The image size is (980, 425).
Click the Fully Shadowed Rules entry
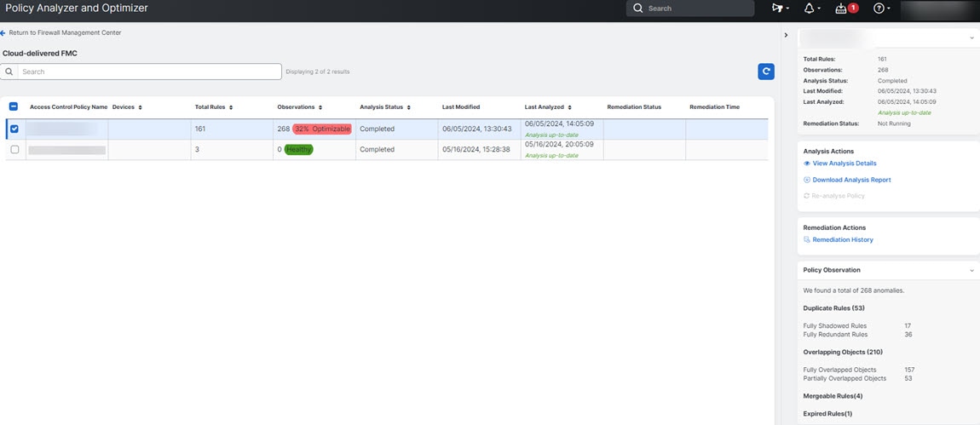coord(834,326)
